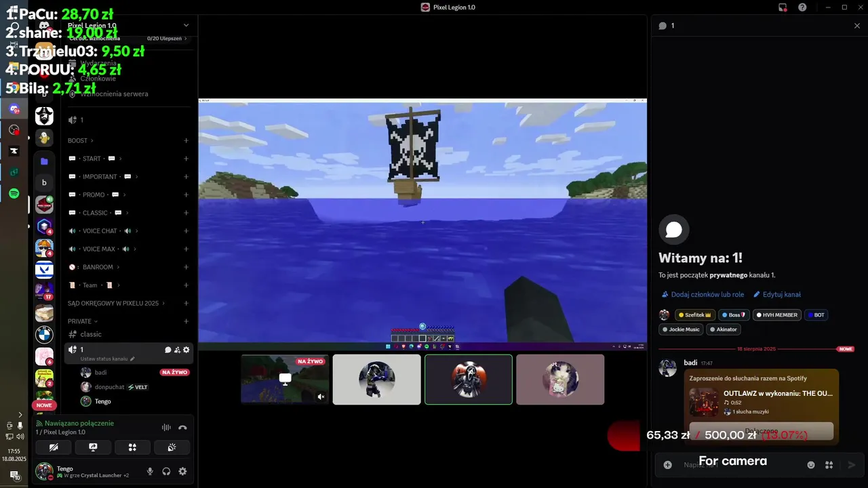
Task: Expand the IMPORTANT category
Action: pos(103,177)
